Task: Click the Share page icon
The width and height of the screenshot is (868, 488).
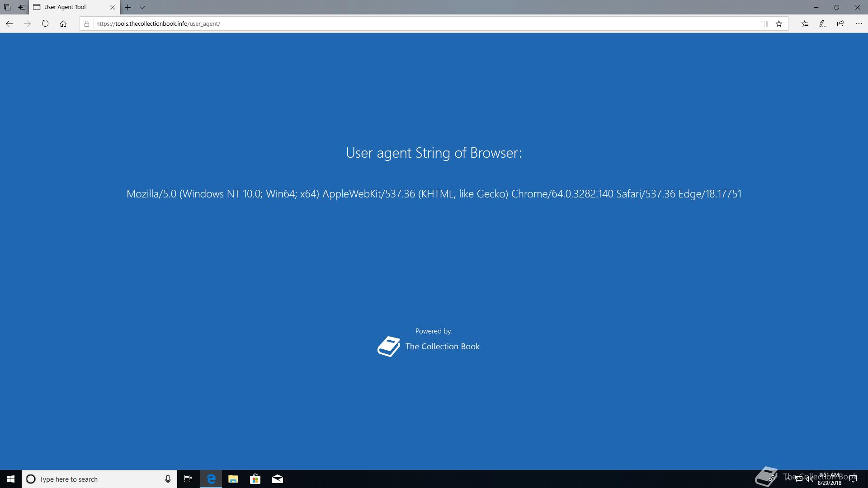Action: coord(840,23)
